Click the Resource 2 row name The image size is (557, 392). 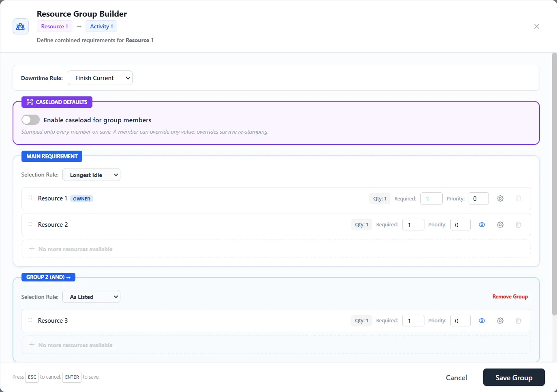tap(53, 225)
